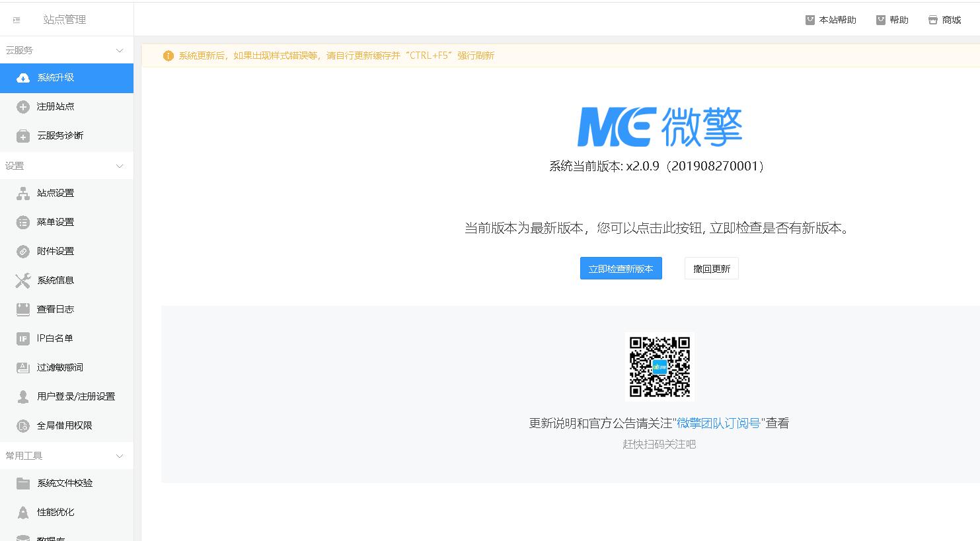Click the cloud icon next to 系统升级
980x541 pixels.
tap(23, 78)
